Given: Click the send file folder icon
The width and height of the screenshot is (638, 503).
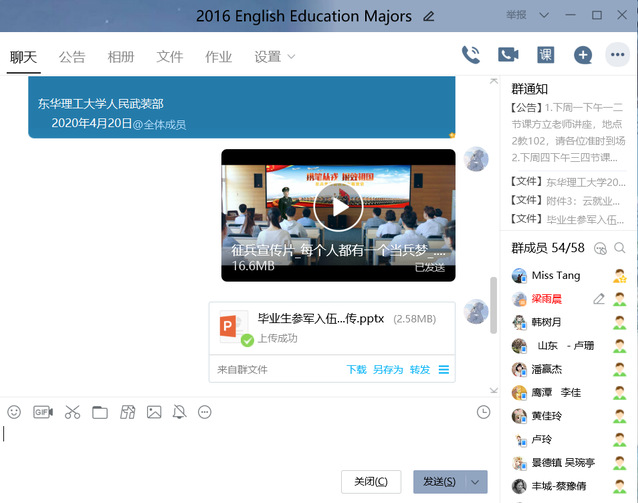Looking at the screenshot, I should point(100,412).
